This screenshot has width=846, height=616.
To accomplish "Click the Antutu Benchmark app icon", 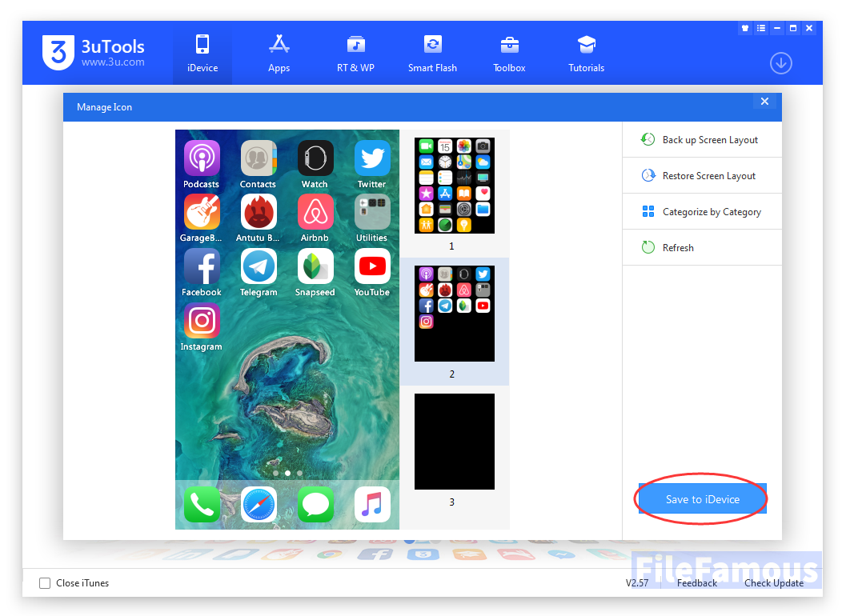I will tap(259, 212).
